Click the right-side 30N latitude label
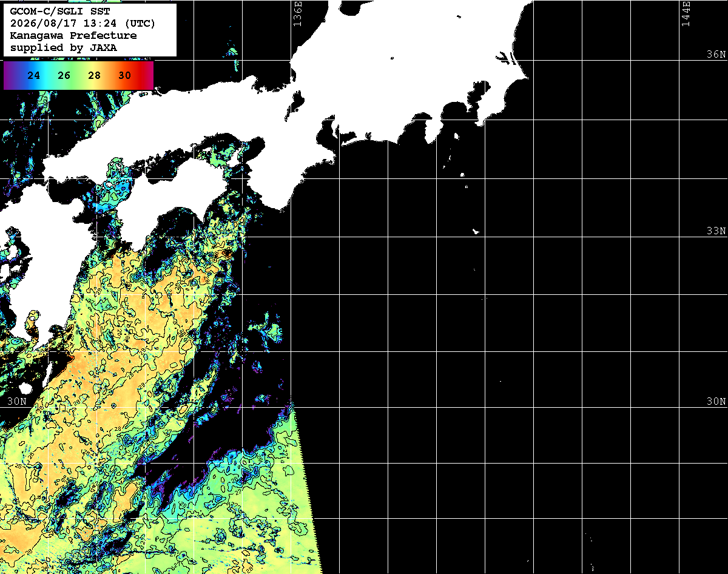The height and width of the screenshot is (574, 728). [716, 401]
